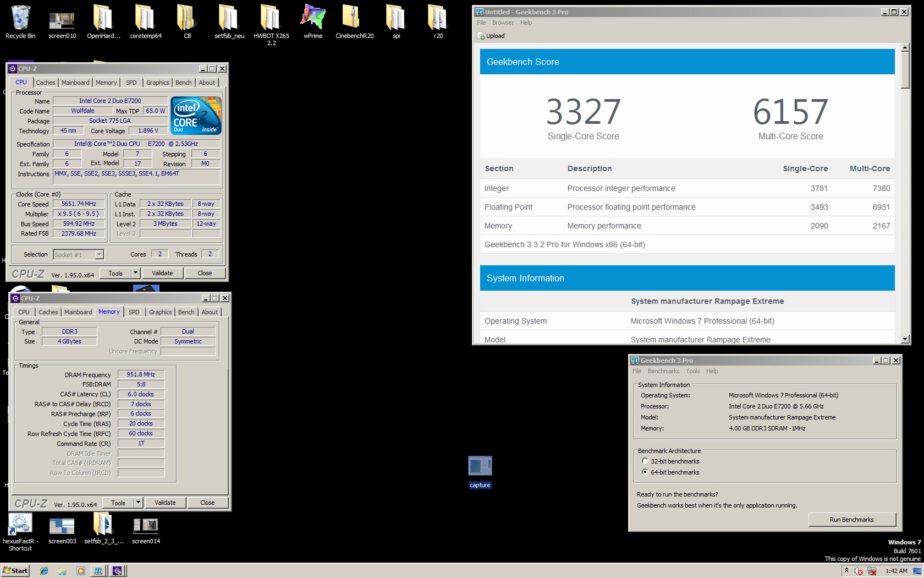Screen dimensions: 924x578
Task: Open the setfsb_neu folder icon
Action: coord(229,22)
